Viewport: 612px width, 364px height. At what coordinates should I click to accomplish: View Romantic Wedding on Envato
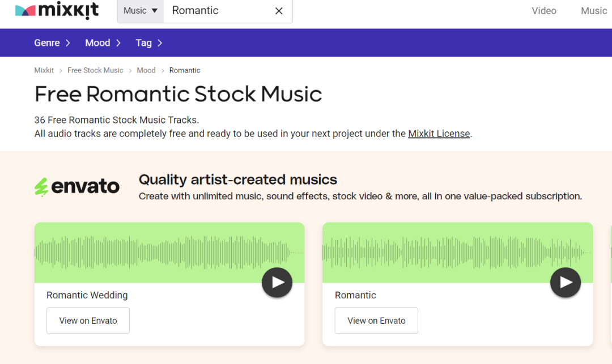pyautogui.click(x=88, y=320)
